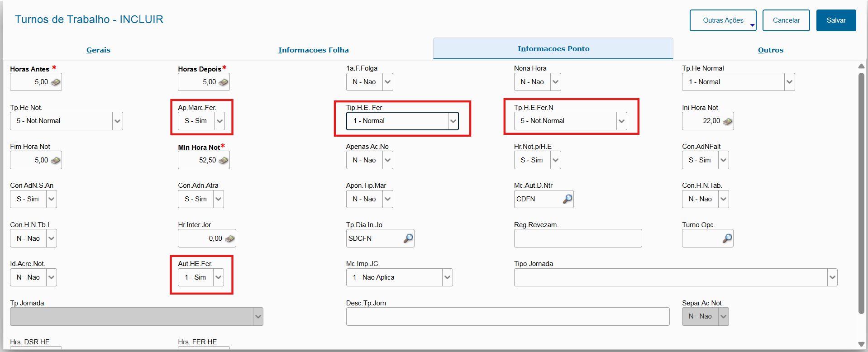Click the Salvar button
This screenshot has height=352, width=868.
click(836, 20)
